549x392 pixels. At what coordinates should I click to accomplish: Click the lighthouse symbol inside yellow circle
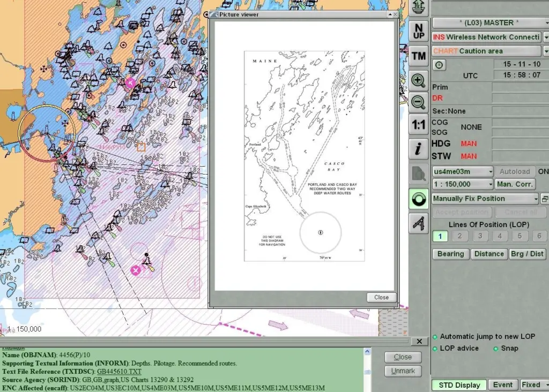[47, 130]
